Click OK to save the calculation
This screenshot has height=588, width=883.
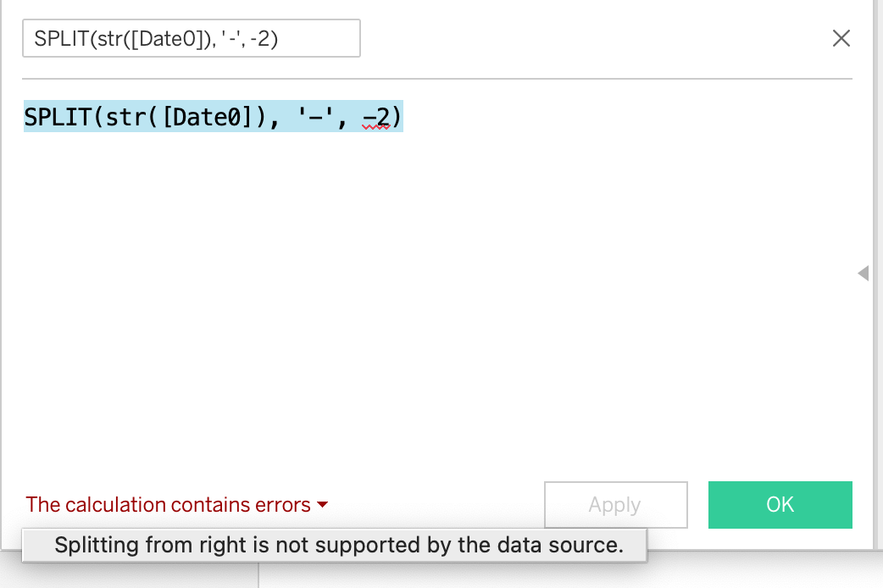click(780, 504)
